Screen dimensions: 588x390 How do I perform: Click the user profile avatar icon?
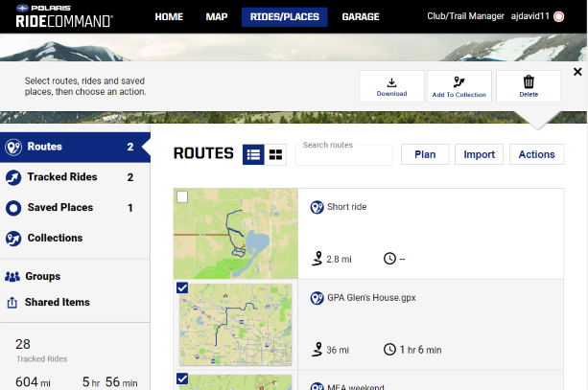click(559, 17)
